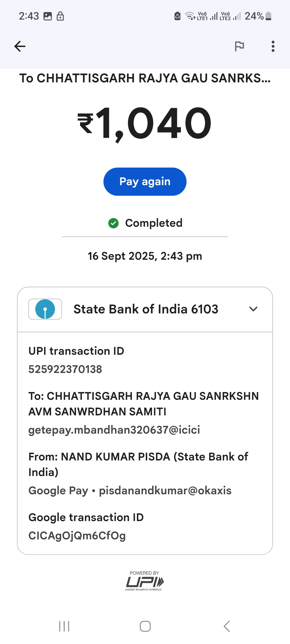Tap State Bank of India 6103 row

click(x=146, y=309)
